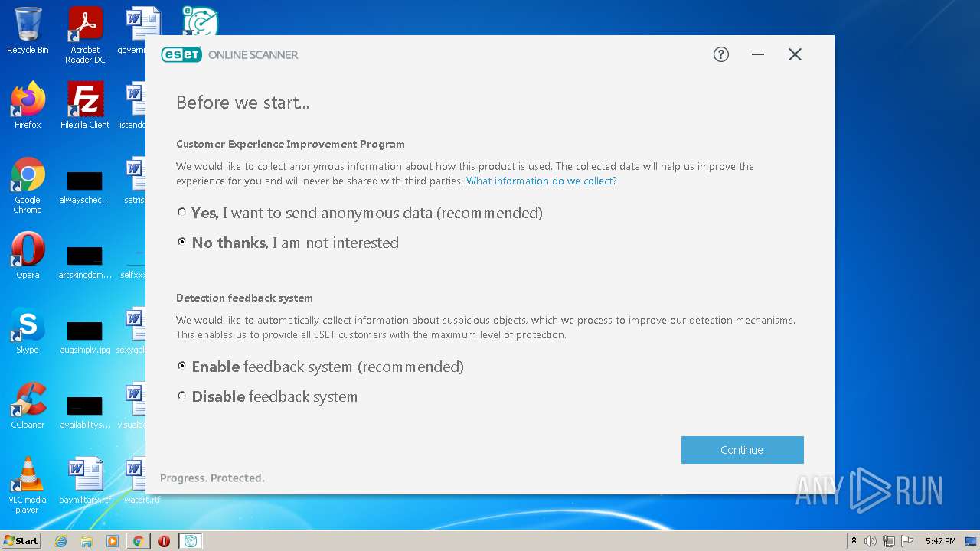Open Chrome from the taskbar

138,541
